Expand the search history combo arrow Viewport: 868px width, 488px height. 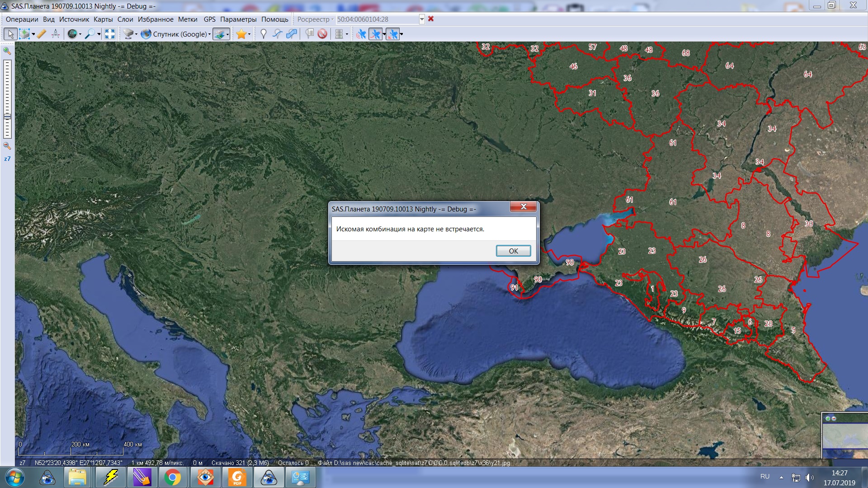pos(422,19)
